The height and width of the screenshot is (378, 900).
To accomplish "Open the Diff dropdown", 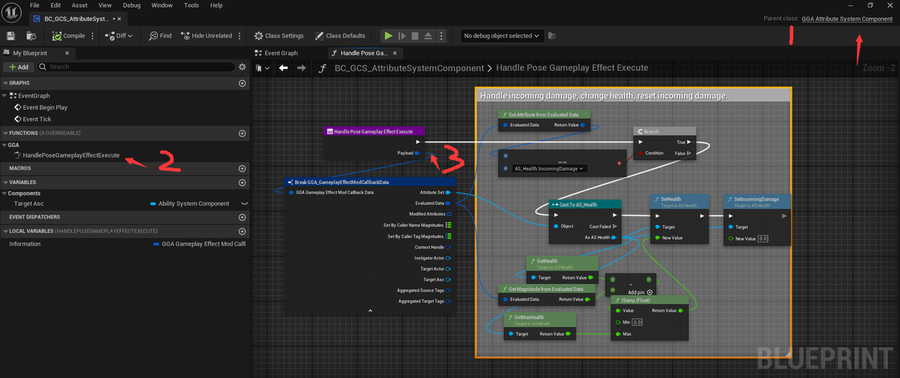I will tap(119, 36).
